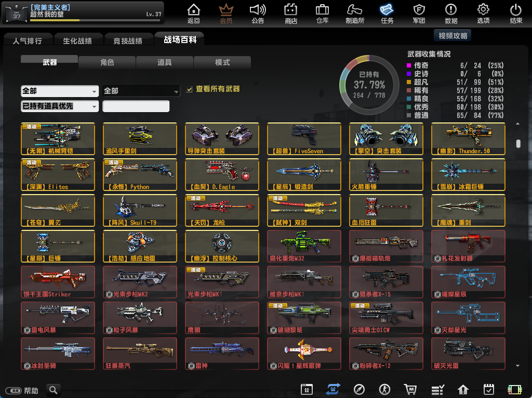Viewport: 532px width, 398px height.
Task: Open the 【超兽】FiveSeven weapon card
Action: coord(304,139)
